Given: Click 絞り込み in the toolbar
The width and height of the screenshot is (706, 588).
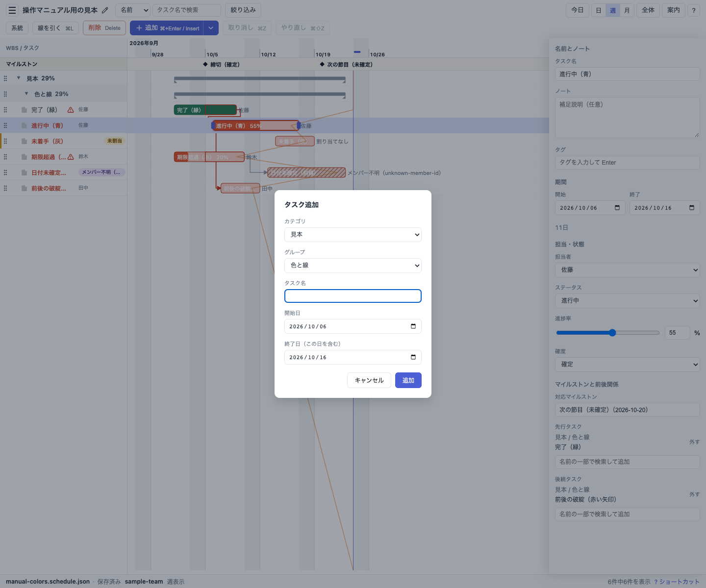Looking at the screenshot, I should click(243, 10).
